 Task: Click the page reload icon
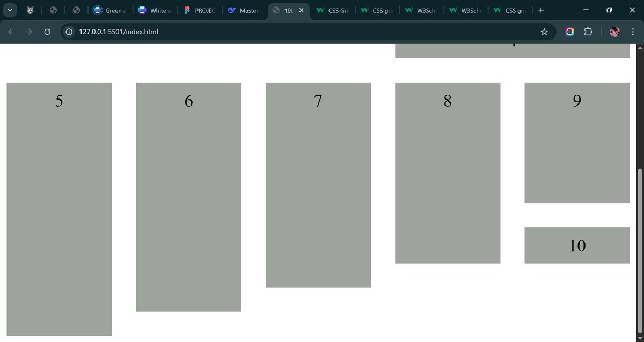coord(47,32)
